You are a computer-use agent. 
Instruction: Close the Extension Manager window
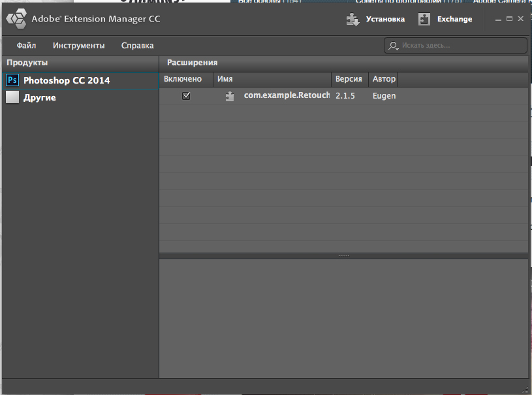coord(520,19)
